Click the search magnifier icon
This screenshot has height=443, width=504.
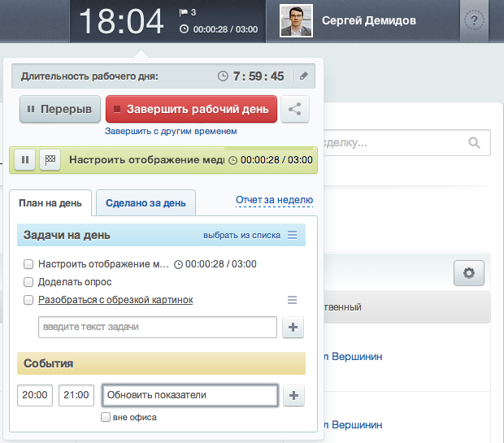(x=474, y=142)
